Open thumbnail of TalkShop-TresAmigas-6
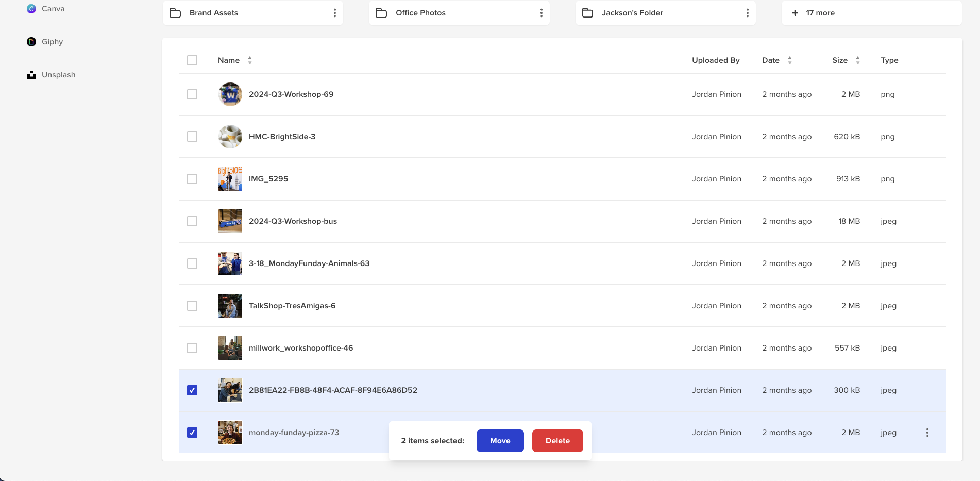The image size is (980, 481). [230, 306]
